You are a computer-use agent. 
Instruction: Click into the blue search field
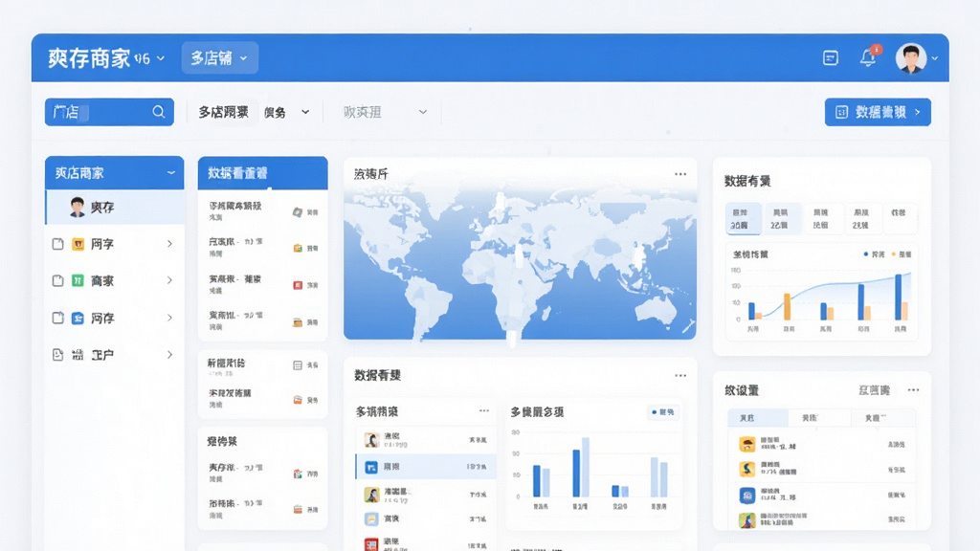coord(109,112)
